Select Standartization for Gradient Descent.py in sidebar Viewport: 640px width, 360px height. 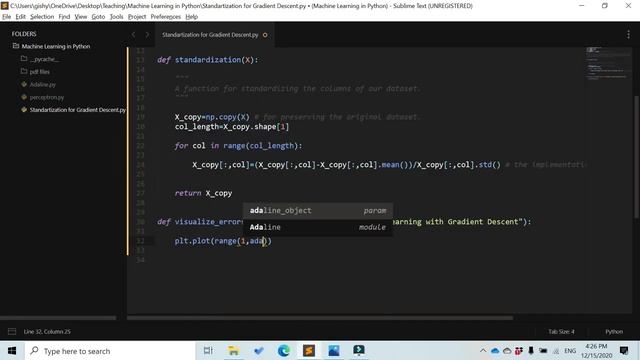coord(78,110)
